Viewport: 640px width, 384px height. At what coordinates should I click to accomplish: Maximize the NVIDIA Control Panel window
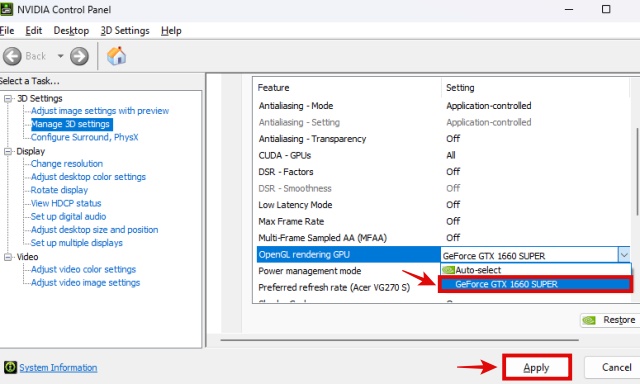coord(606,9)
